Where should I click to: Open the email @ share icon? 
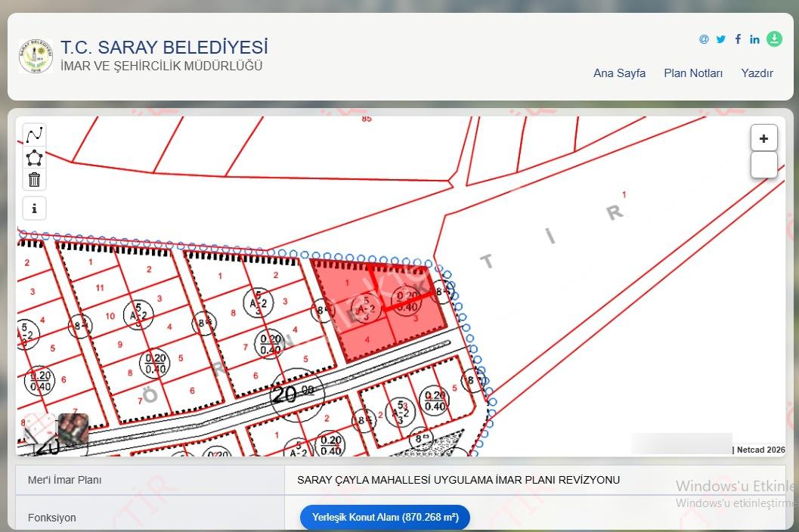click(x=704, y=39)
